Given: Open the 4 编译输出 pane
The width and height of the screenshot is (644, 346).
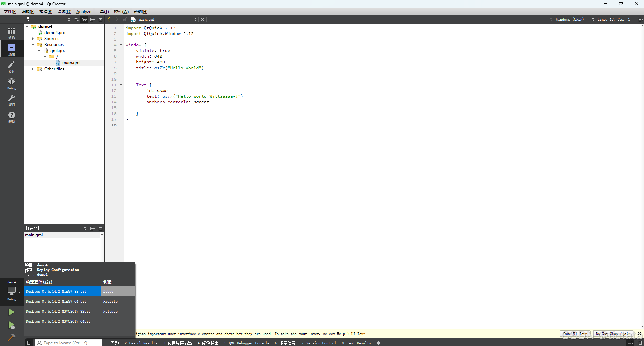Looking at the screenshot, I should (x=208, y=343).
